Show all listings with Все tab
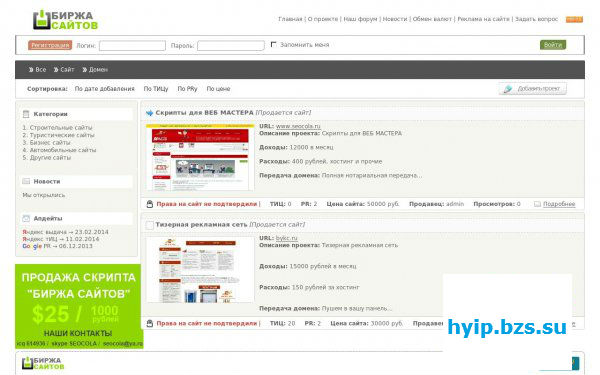 coord(38,70)
